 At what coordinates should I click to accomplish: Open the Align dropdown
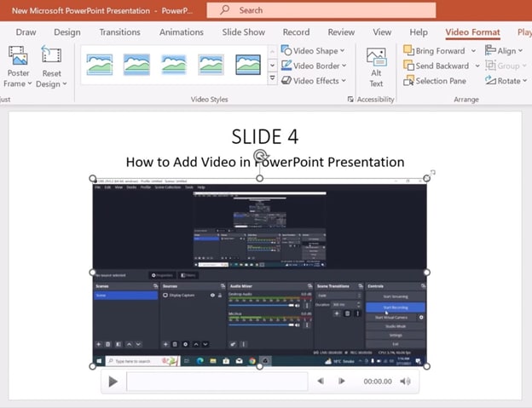point(504,51)
